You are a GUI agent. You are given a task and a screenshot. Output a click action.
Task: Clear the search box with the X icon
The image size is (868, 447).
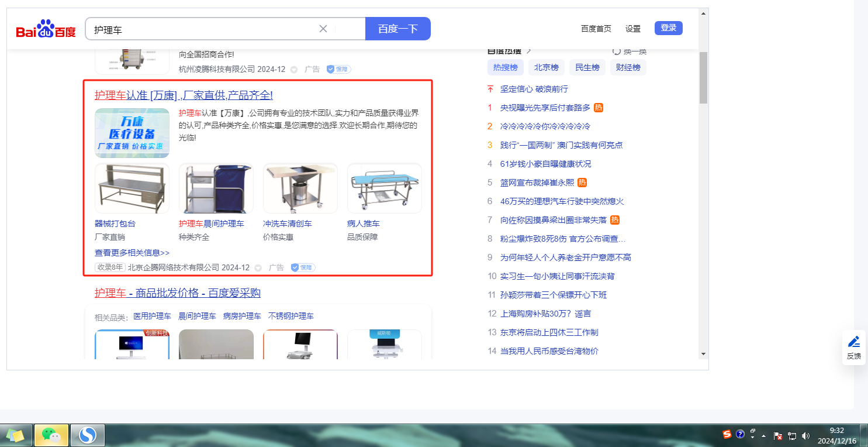[323, 29]
